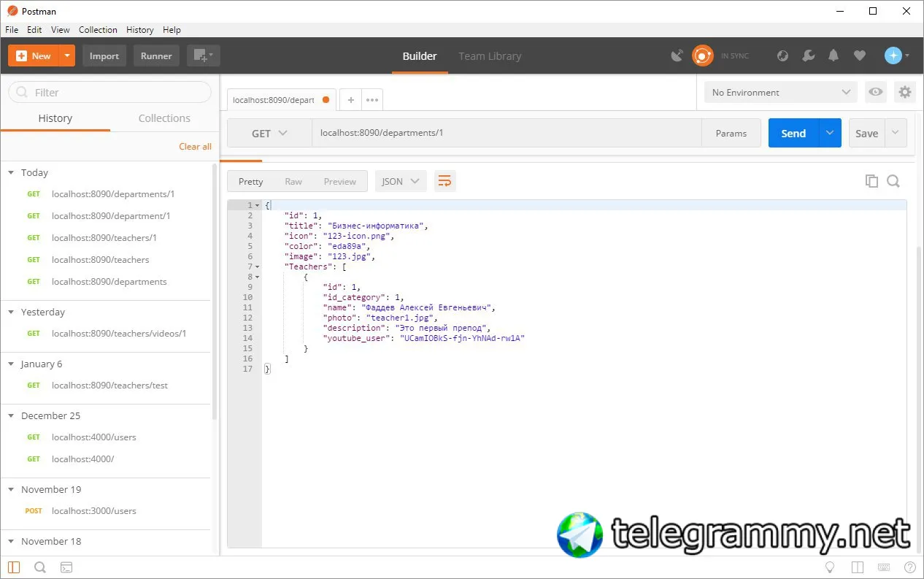The image size is (924, 579).
Task: Show environment quick look eye icon
Action: click(x=876, y=92)
